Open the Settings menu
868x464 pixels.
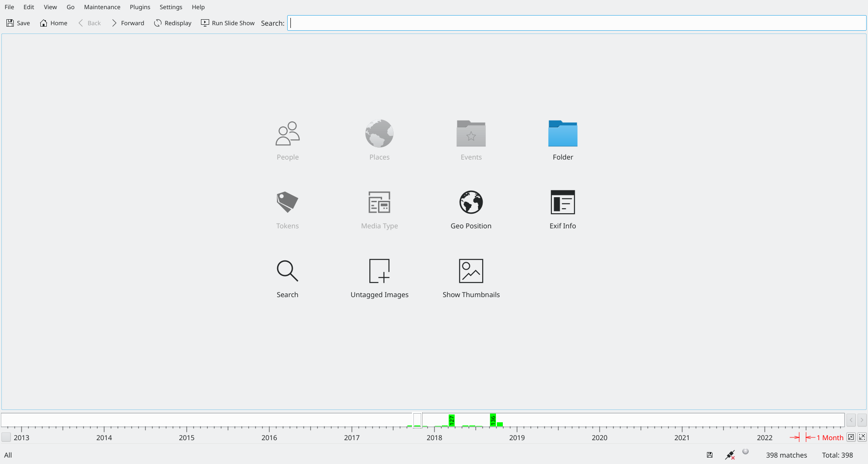[x=171, y=7]
